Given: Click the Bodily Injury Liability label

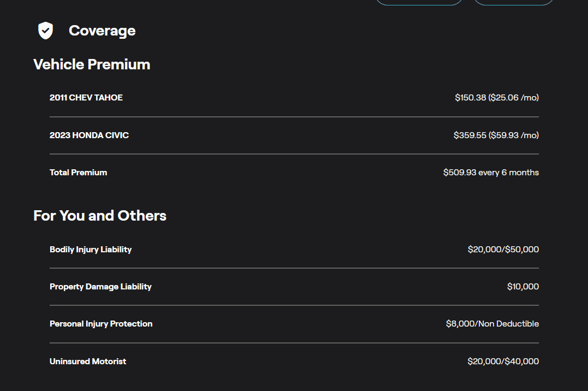Looking at the screenshot, I should point(91,250).
